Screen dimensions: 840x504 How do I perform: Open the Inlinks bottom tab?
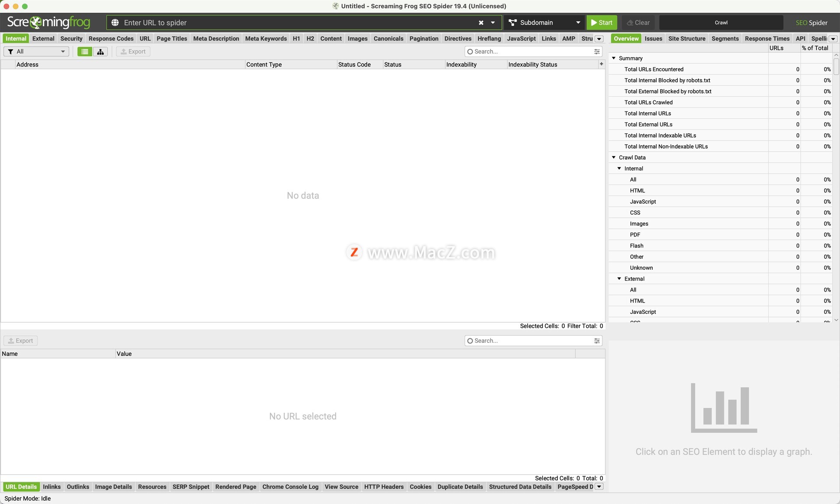(52, 487)
